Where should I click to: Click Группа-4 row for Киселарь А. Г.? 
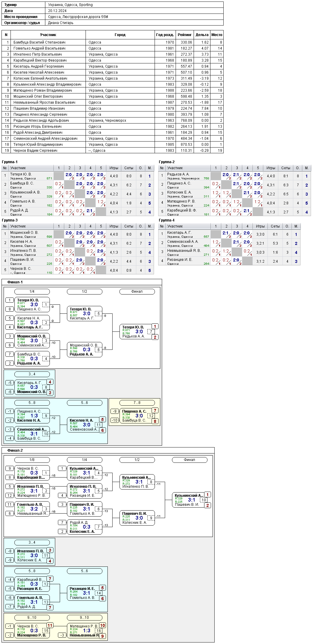229,234
